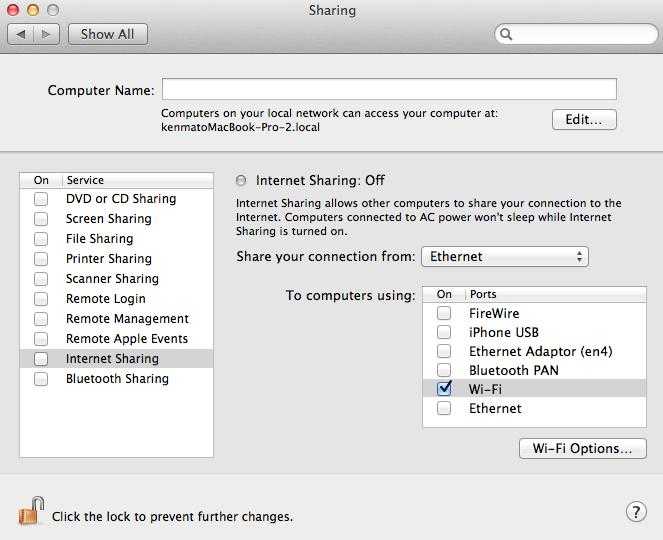The height and width of the screenshot is (540, 663).
Task: Open help with the question mark button
Action: [x=636, y=512]
